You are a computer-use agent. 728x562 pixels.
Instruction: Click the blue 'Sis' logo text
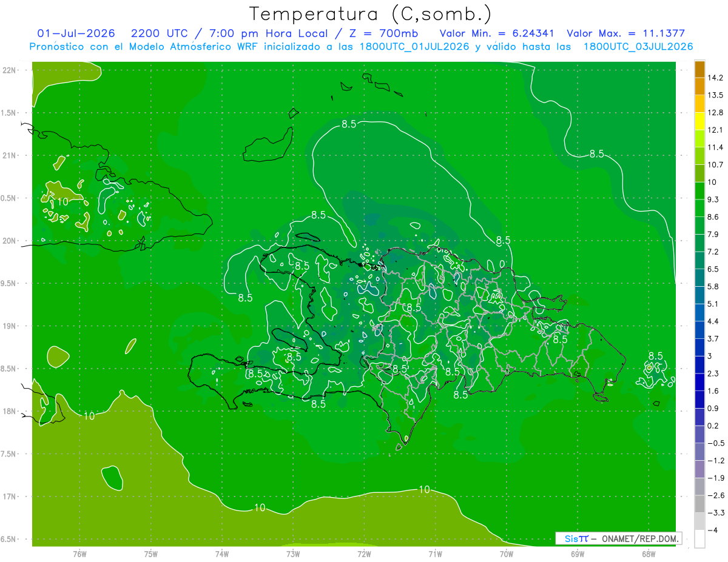(571, 538)
